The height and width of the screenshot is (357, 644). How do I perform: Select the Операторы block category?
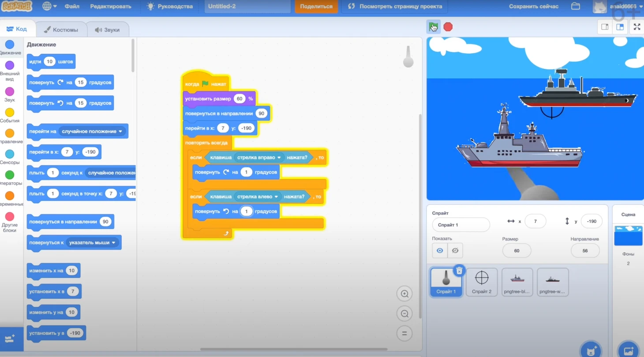click(x=10, y=178)
